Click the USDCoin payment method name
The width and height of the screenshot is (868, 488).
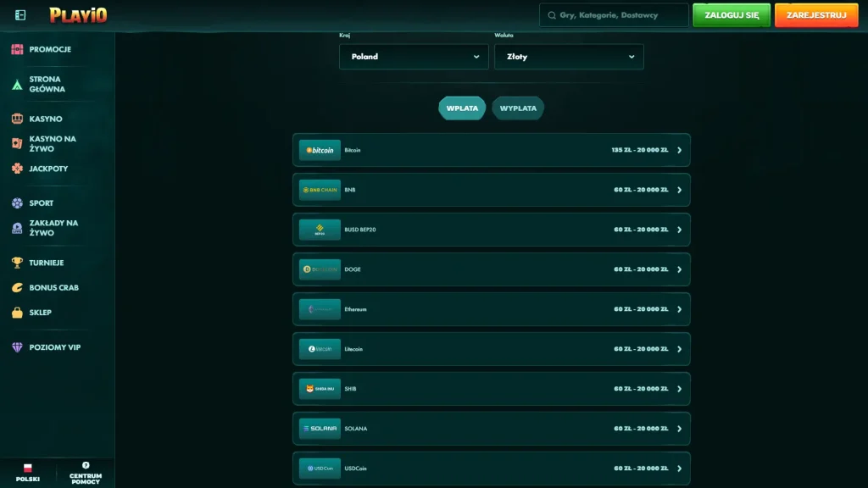[355, 469]
